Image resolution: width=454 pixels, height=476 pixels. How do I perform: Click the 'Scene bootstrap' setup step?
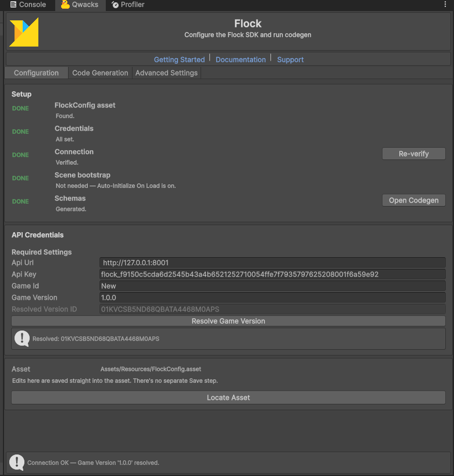click(83, 175)
